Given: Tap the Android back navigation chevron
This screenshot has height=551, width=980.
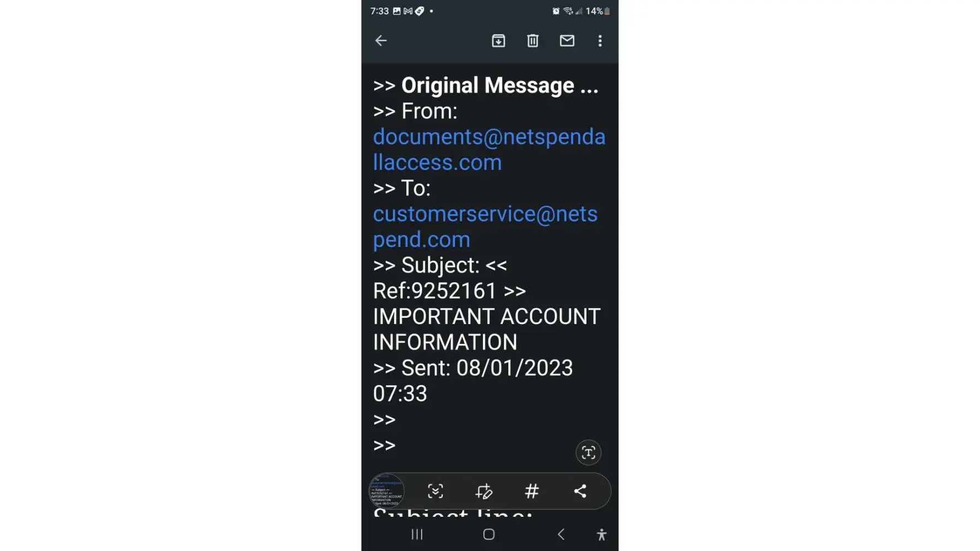Looking at the screenshot, I should pos(561,534).
